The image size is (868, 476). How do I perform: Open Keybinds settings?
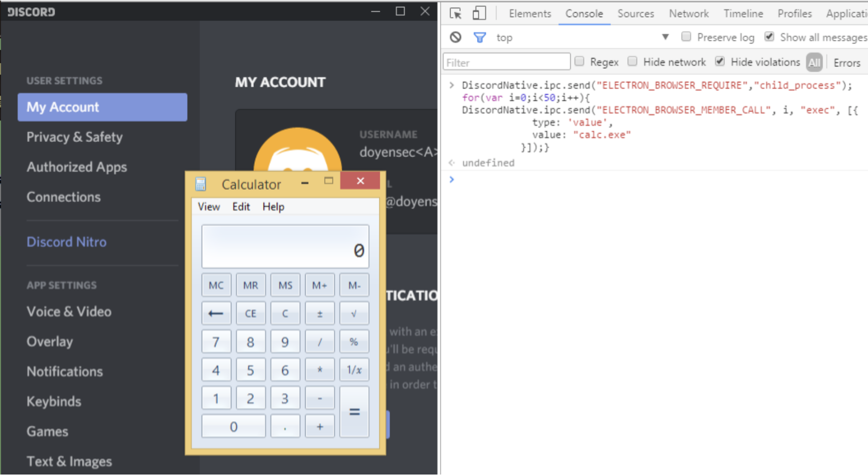pyautogui.click(x=54, y=402)
